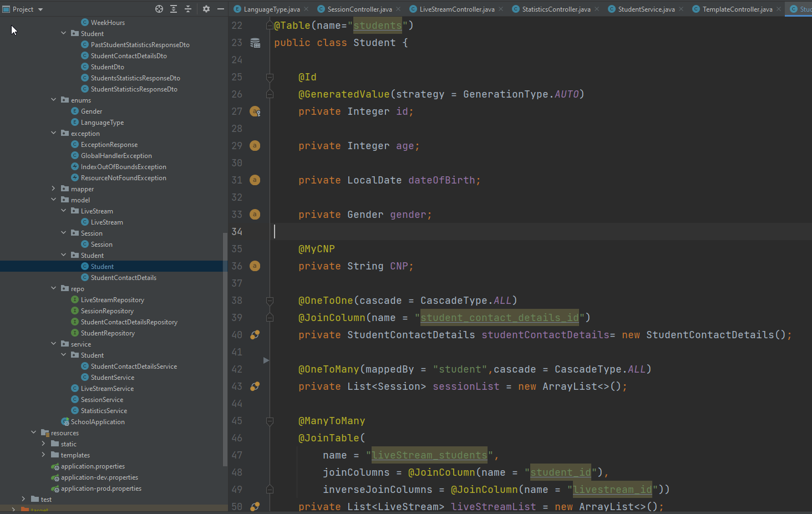Image resolution: width=812 pixels, height=514 pixels.
Task: Fold the @JoinTable block at line 45
Action: click(x=270, y=421)
